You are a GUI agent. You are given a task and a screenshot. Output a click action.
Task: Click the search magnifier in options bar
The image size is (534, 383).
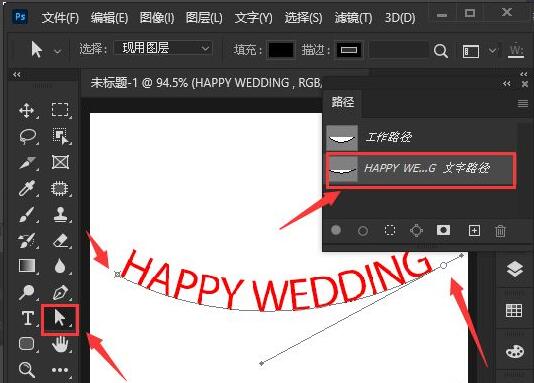click(x=441, y=51)
